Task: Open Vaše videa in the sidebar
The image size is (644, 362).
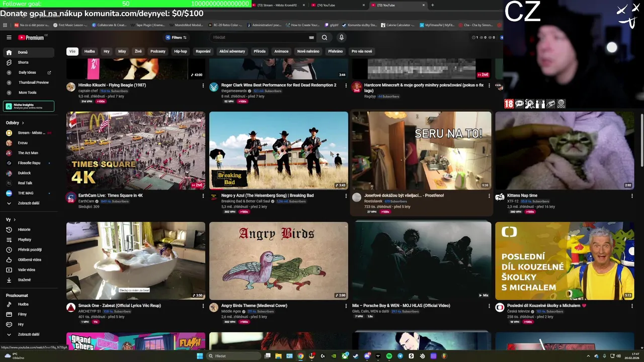Action: (x=28, y=270)
